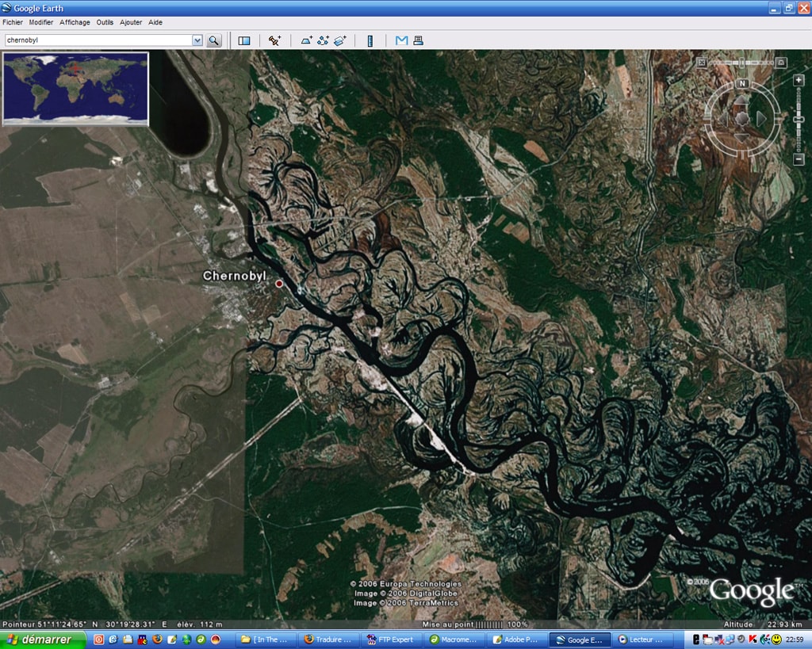This screenshot has width=812, height=649.
Task: Click the navigation pan up arrow
Action: [x=742, y=101]
